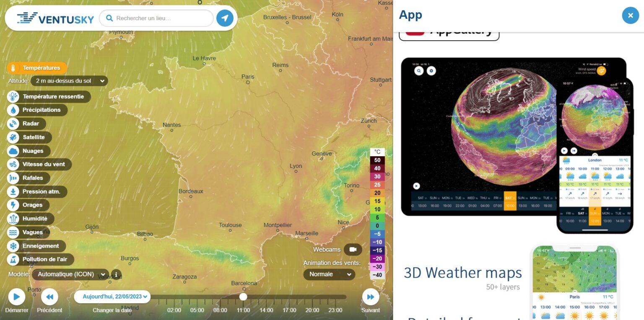Click the Nuages layer label

(x=33, y=151)
